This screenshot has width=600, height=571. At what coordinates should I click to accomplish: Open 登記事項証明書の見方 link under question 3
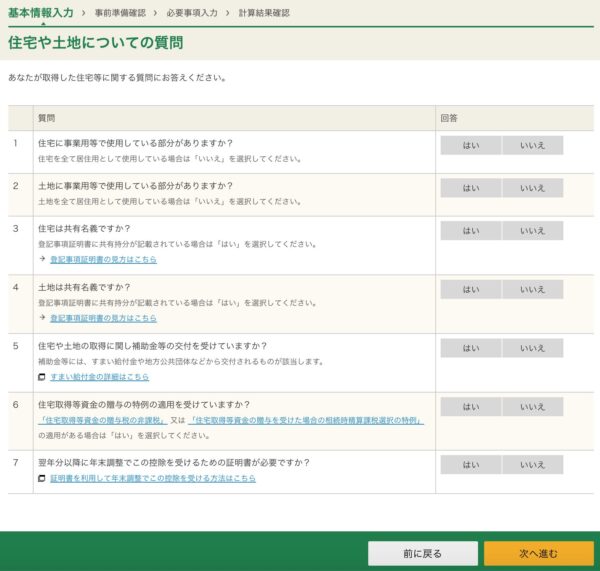coord(103,259)
